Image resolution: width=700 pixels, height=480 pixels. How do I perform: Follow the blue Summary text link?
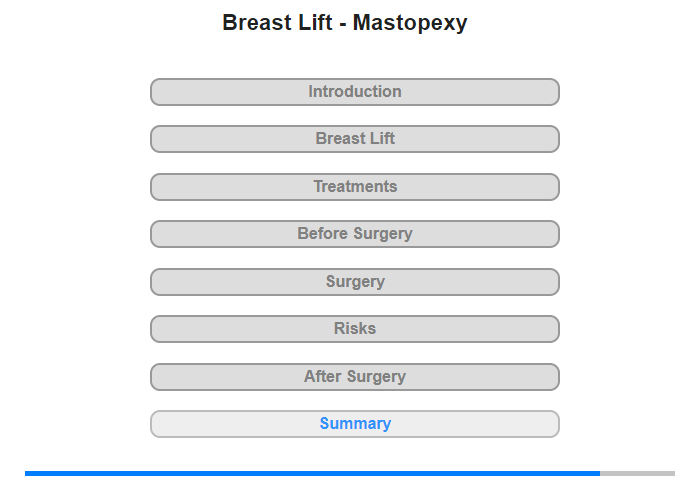[x=355, y=424]
